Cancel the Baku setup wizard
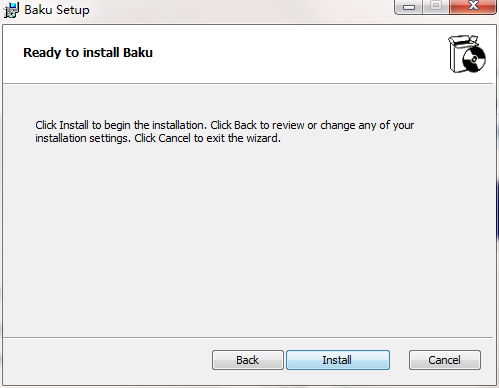Image resolution: width=499 pixels, height=388 pixels. (x=445, y=360)
